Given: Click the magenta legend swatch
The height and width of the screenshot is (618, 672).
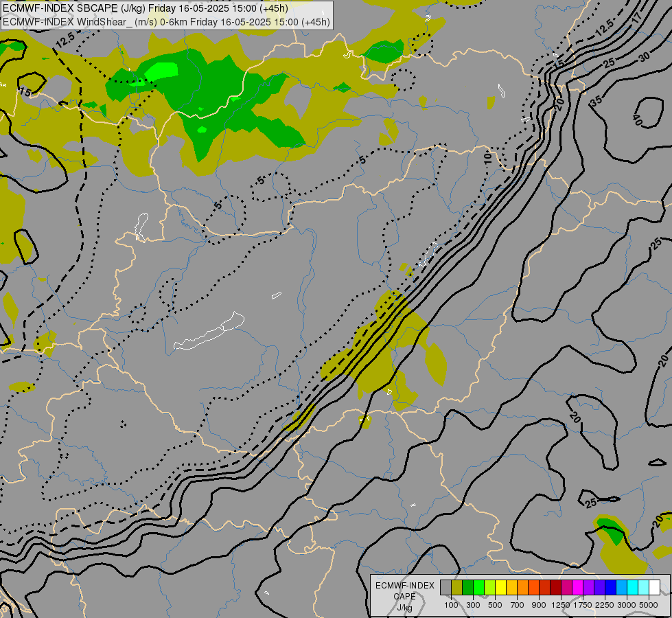Looking at the screenshot, I should [x=578, y=587].
